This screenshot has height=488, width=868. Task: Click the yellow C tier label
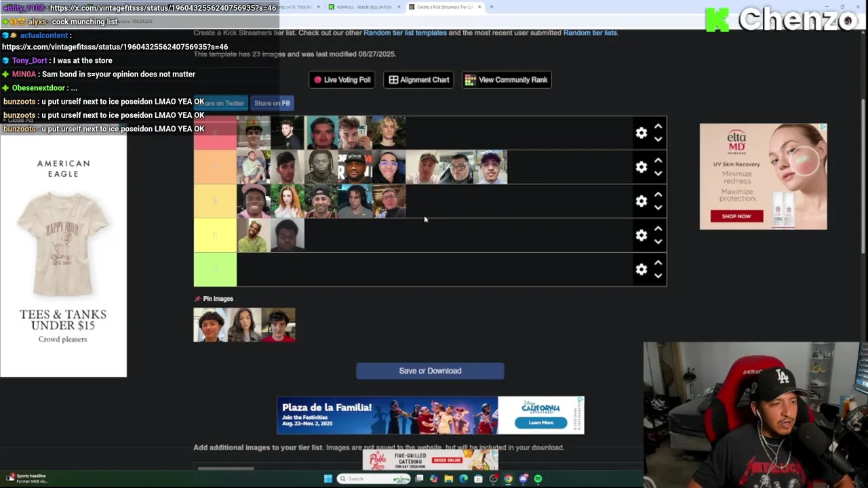point(215,235)
